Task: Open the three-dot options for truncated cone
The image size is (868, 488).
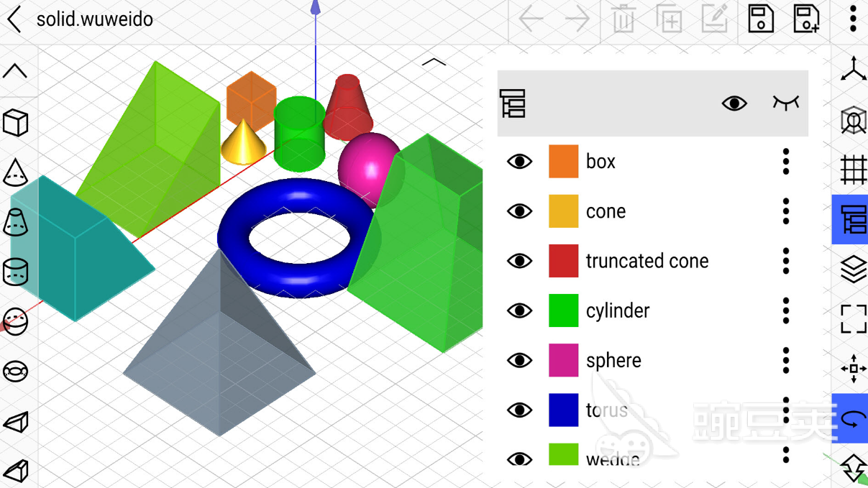Action: click(x=786, y=261)
